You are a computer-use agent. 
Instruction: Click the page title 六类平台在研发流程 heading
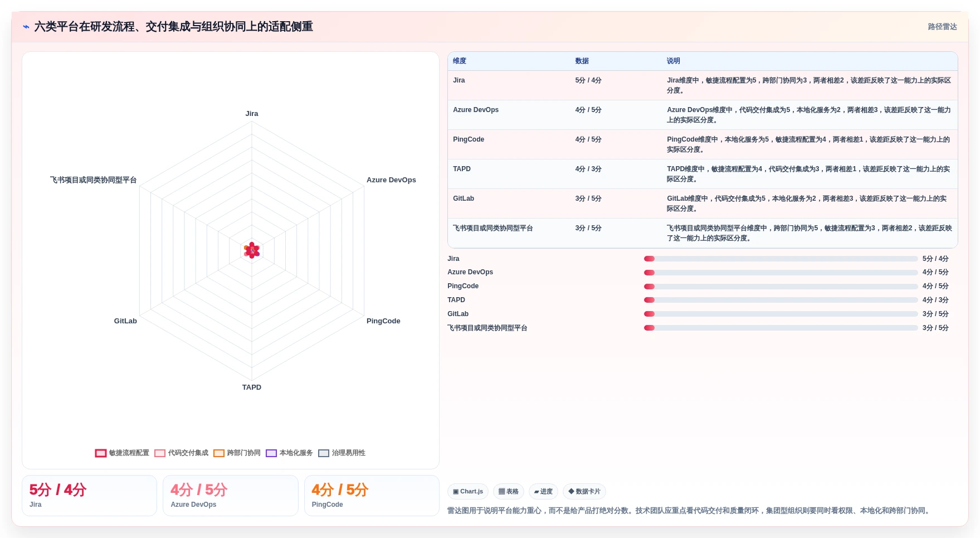[173, 27]
